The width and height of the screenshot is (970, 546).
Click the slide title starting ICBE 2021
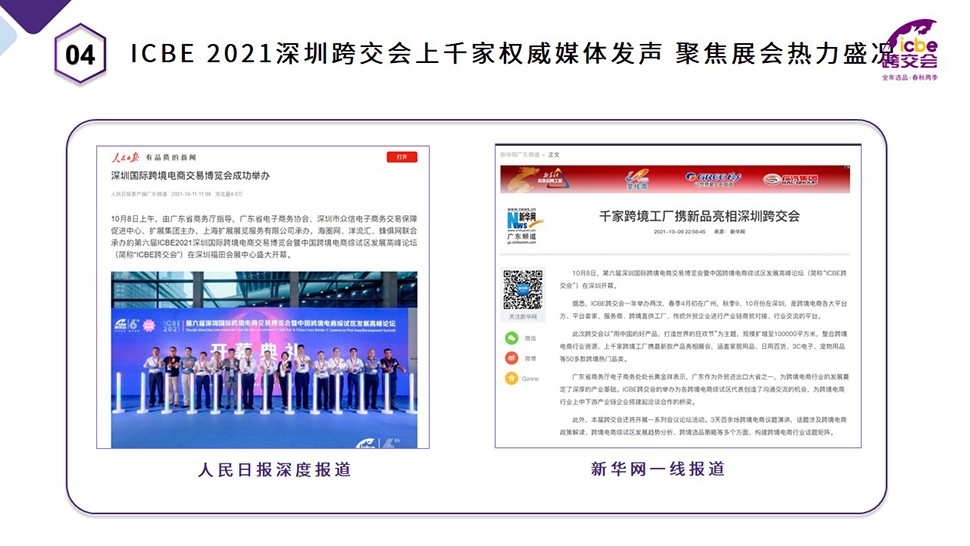[511, 54]
